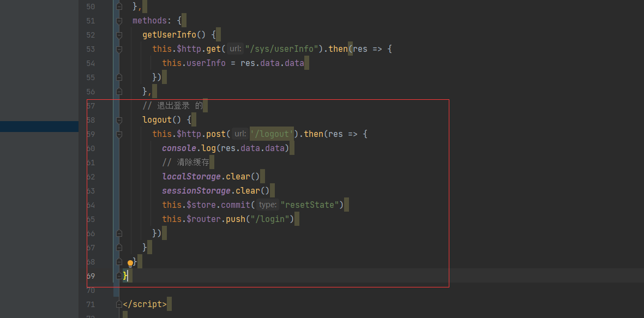The height and width of the screenshot is (318, 644).
Task: Click '$router' on line 65
Action: [204, 219]
